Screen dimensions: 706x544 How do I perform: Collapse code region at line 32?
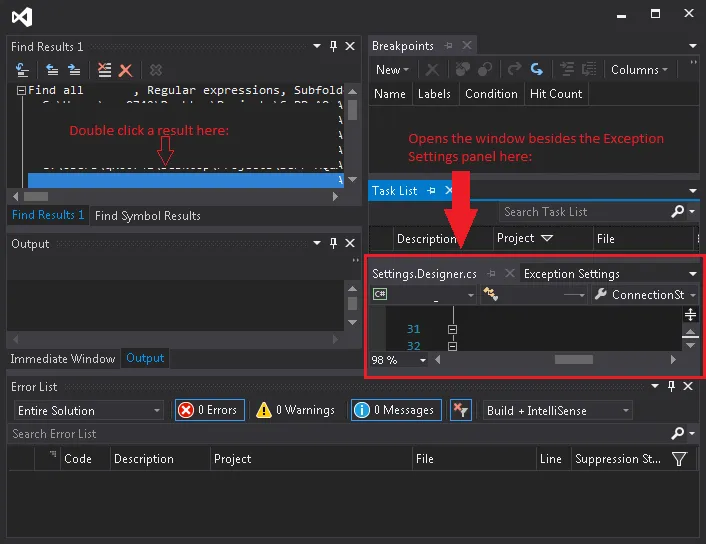pos(453,346)
